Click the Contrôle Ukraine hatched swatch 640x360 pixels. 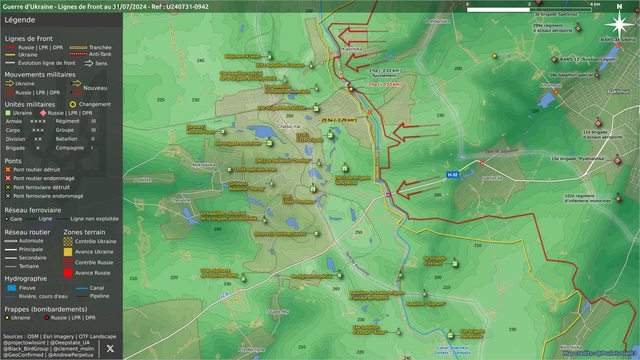point(68,241)
